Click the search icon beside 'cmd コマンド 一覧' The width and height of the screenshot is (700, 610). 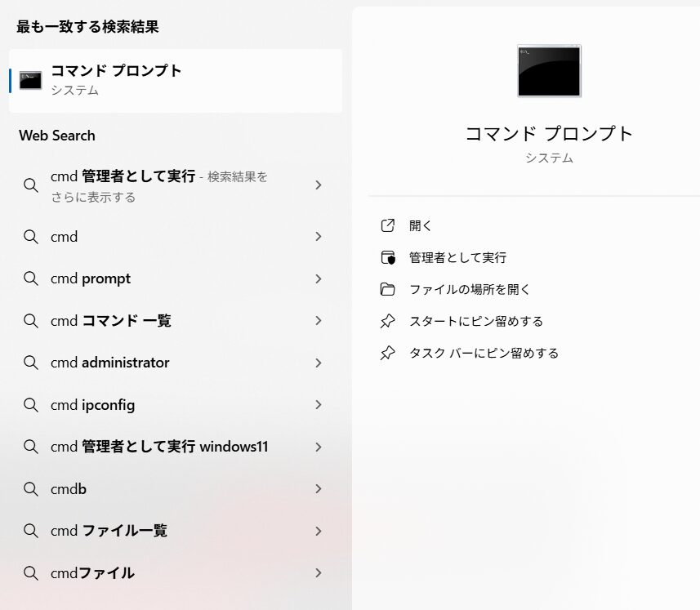point(31,320)
